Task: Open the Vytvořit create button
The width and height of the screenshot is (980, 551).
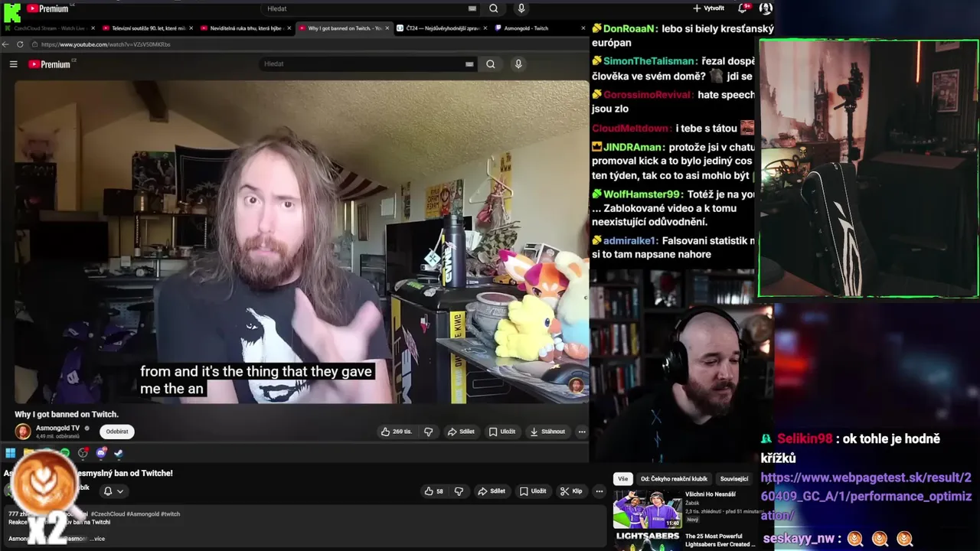Action: 708,8
